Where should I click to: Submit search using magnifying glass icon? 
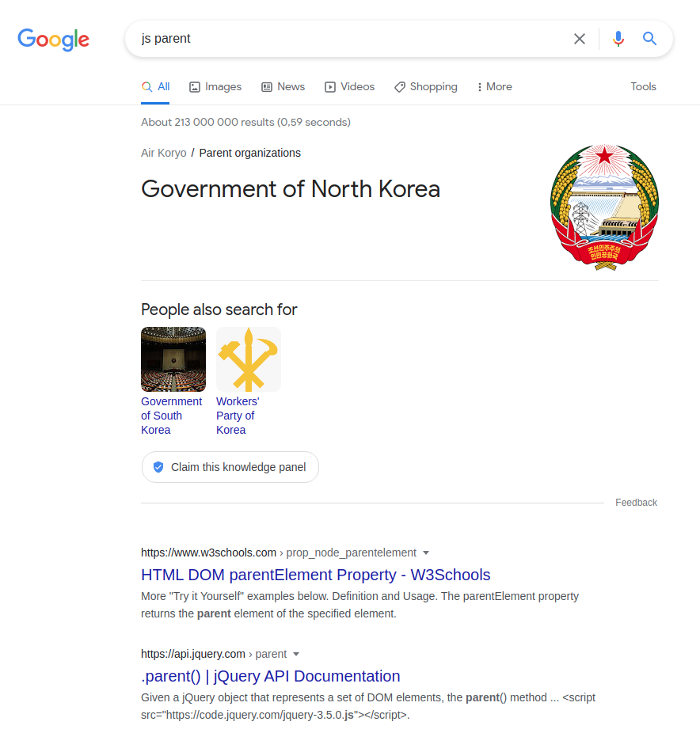[x=649, y=38]
